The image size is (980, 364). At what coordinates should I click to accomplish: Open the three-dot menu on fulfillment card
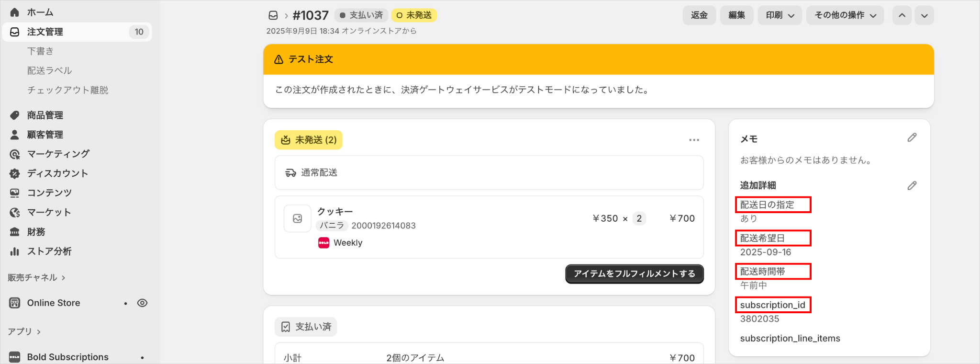pyautogui.click(x=694, y=140)
